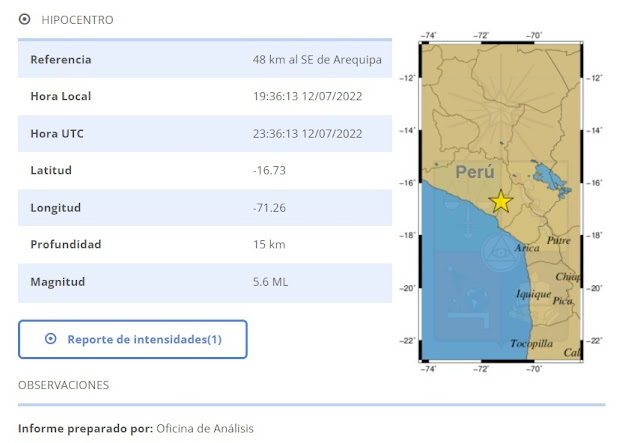
Task: Select '48 km al SE de Arequipa' value
Action: 317,59
